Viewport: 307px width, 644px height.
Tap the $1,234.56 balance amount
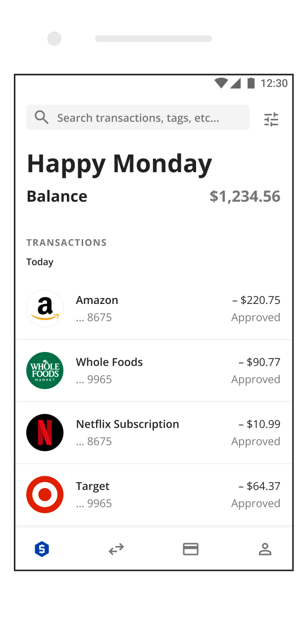245,197
